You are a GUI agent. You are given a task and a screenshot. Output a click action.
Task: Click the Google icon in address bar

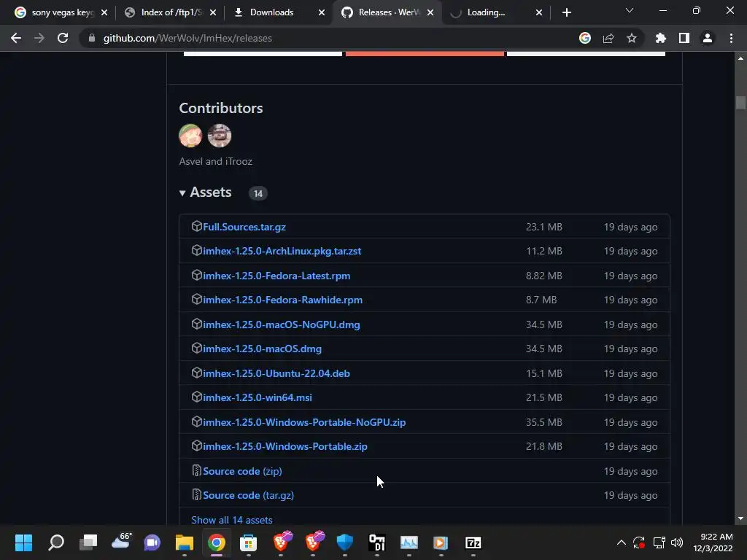click(585, 38)
